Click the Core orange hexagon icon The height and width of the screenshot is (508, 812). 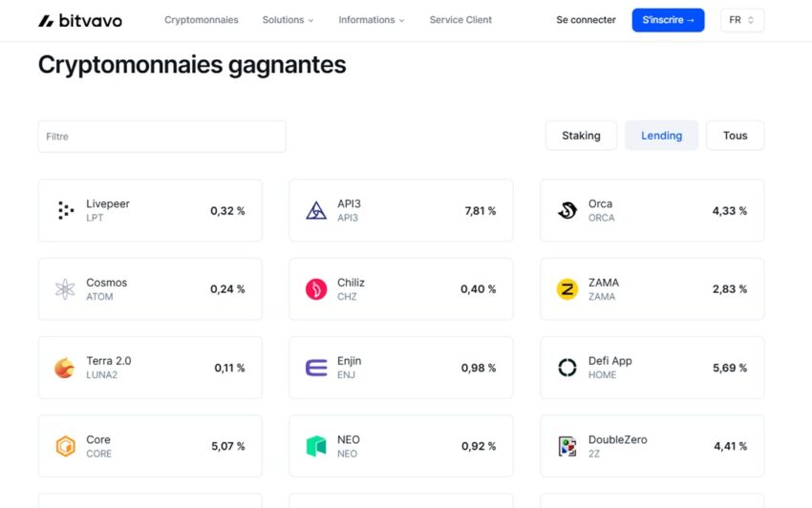coord(65,446)
